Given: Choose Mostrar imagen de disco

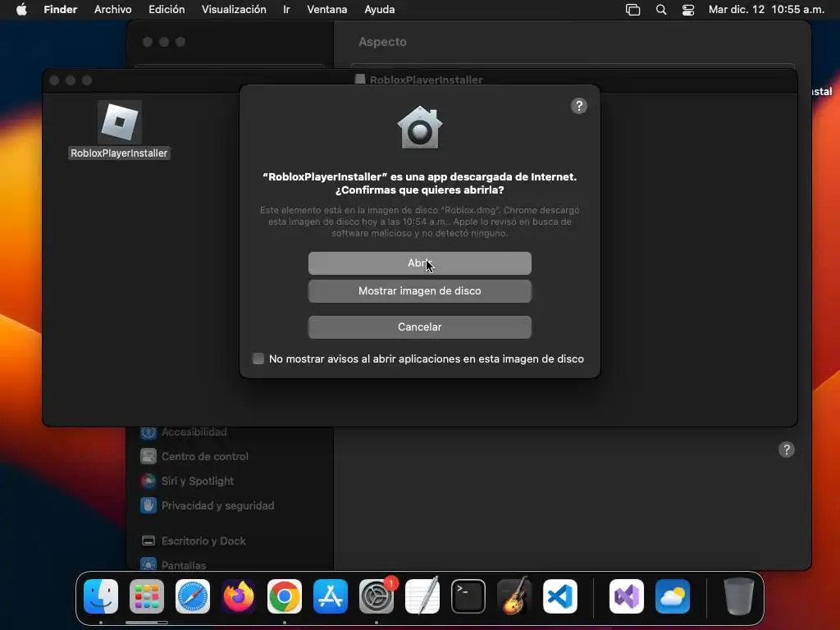Looking at the screenshot, I should pyautogui.click(x=419, y=291).
